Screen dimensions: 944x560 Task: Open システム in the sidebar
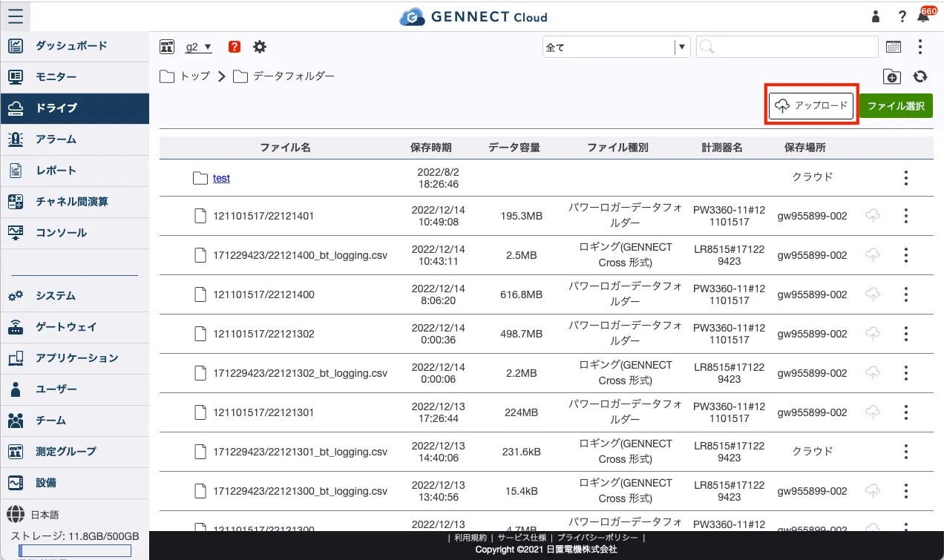pos(75,295)
